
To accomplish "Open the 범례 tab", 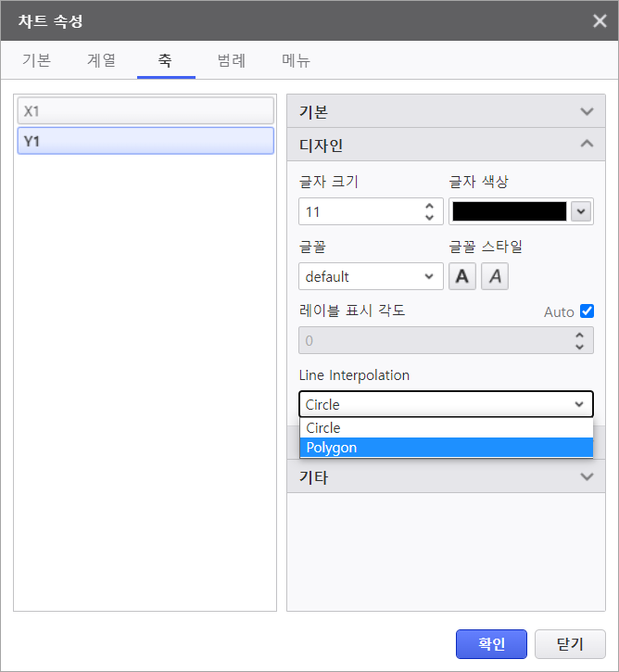I will (231, 61).
